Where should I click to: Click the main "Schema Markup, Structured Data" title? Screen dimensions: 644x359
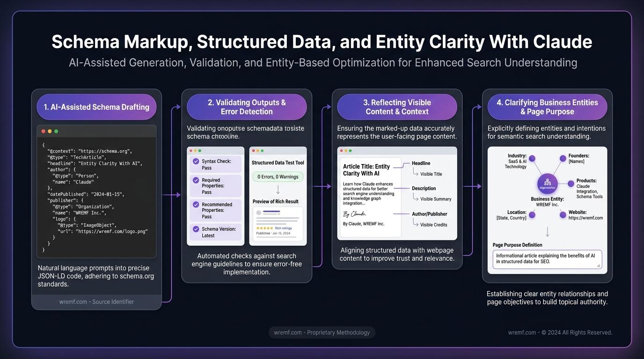click(322, 42)
